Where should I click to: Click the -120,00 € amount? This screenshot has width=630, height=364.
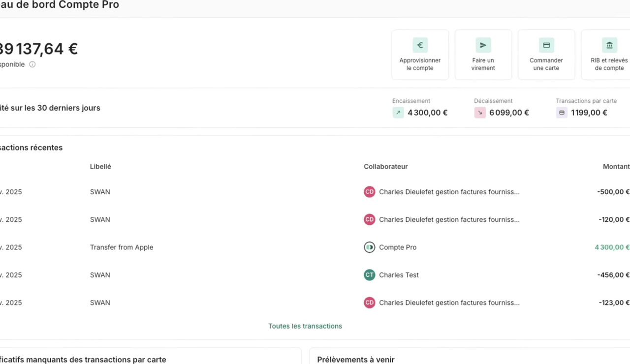(614, 219)
